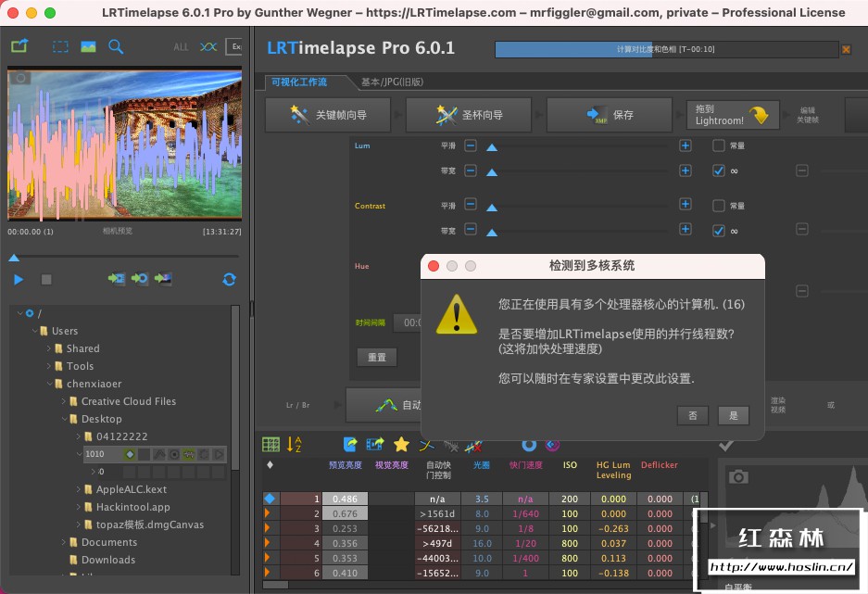This screenshot has height=594, width=868.
Task: Click the preview timeline slider handle
Action: 15,258
